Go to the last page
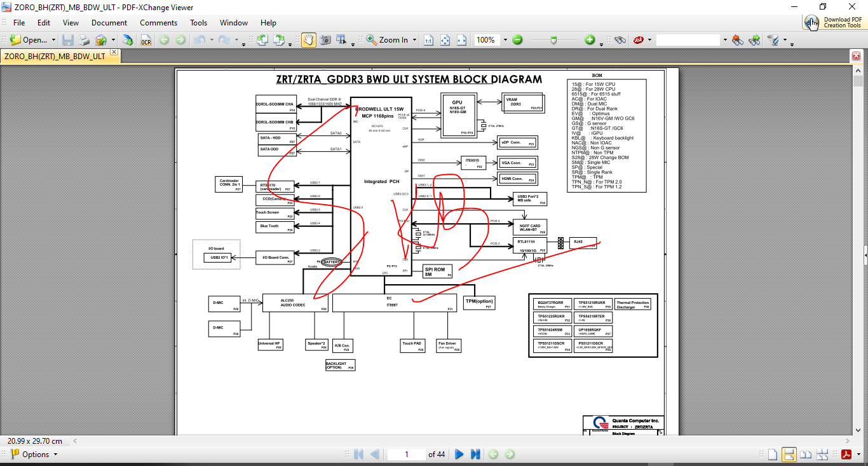868x466 pixels. [x=475, y=454]
